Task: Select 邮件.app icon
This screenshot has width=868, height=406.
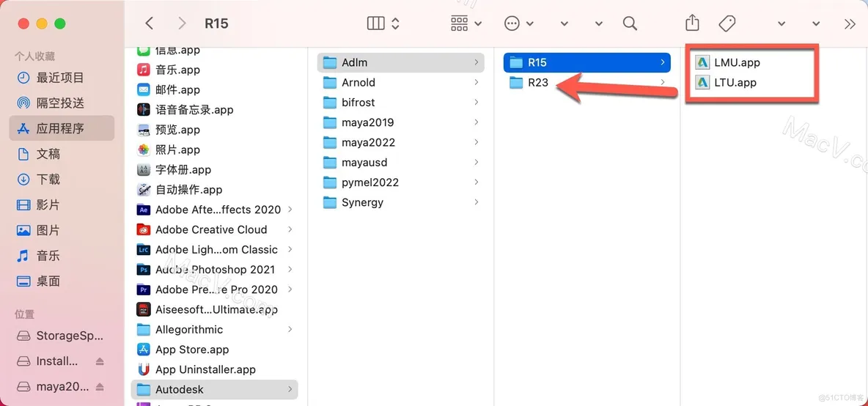Action: (x=144, y=89)
